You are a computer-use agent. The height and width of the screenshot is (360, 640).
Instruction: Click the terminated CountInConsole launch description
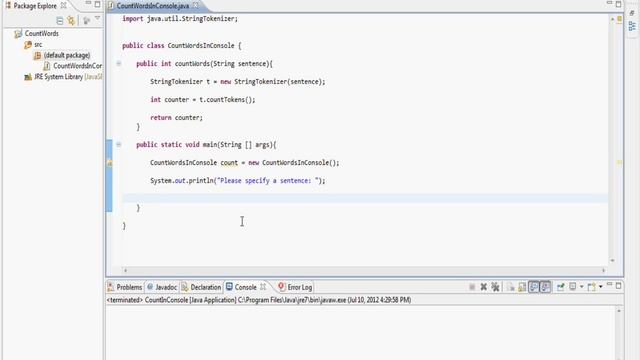[x=259, y=300]
